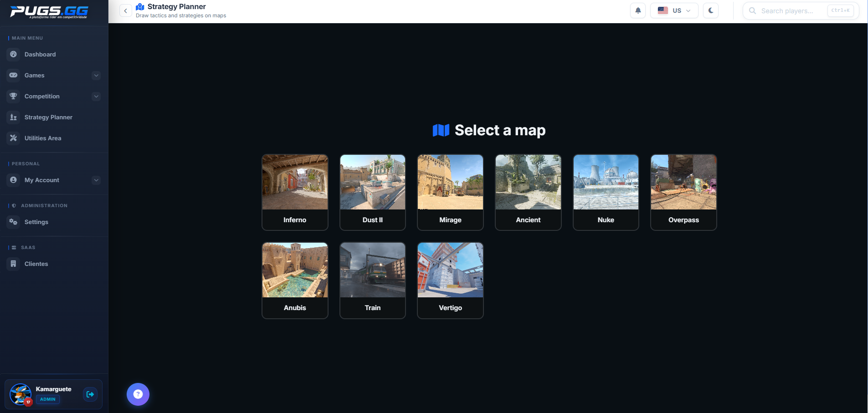Click the Settings gears icon in sidebar
The width and height of the screenshot is (868, 413).
(14, 222)
